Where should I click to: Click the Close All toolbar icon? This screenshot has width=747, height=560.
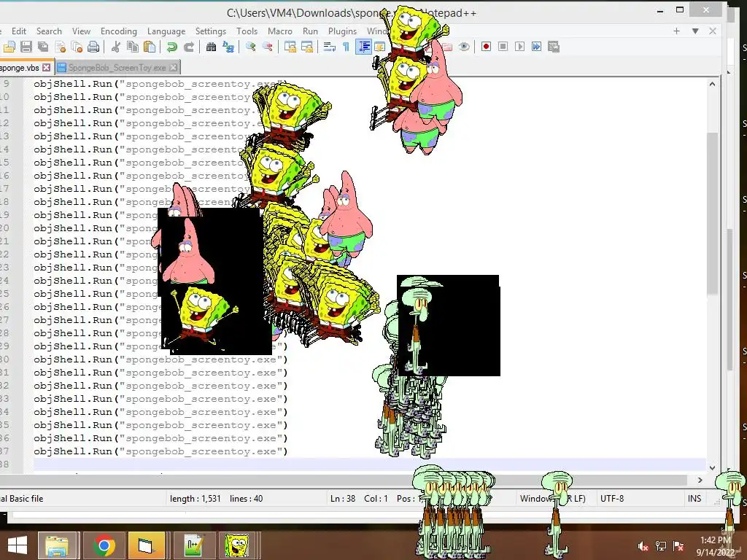[77, 47]
